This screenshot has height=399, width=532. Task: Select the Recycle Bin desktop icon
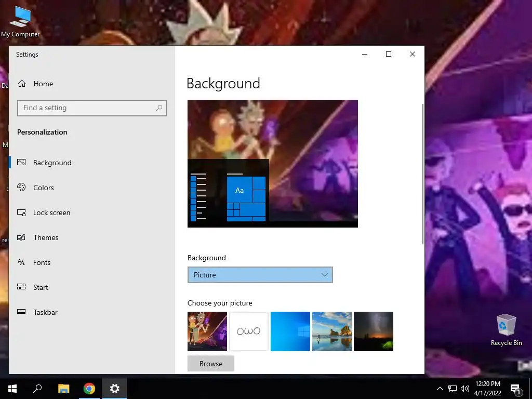[506, 330]
